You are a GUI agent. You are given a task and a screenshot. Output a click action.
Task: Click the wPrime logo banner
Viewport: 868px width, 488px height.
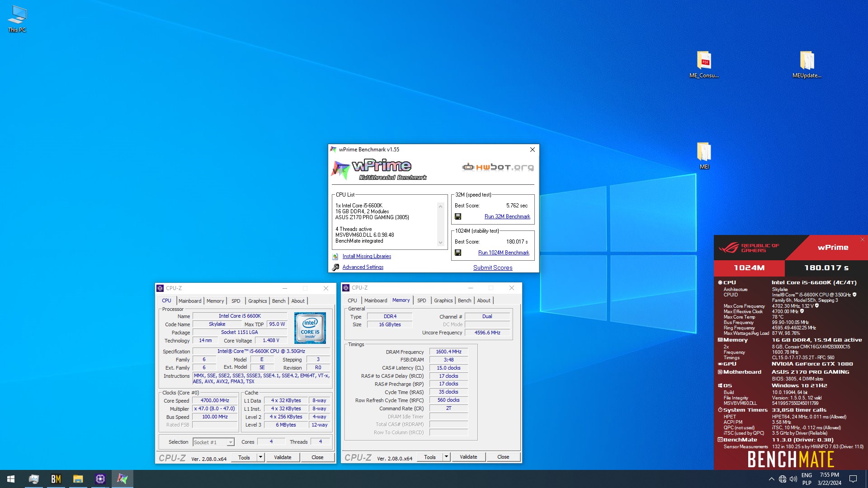click(380, 169)
